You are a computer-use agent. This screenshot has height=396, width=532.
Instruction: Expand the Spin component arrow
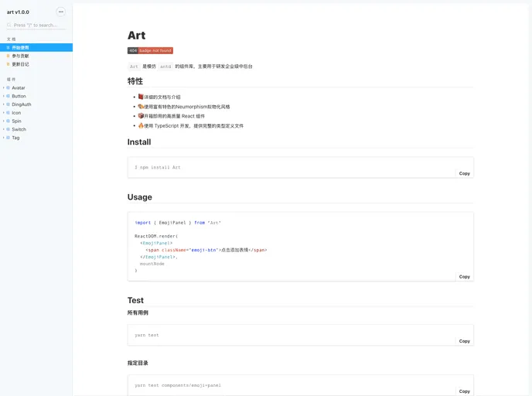[3, 121]
